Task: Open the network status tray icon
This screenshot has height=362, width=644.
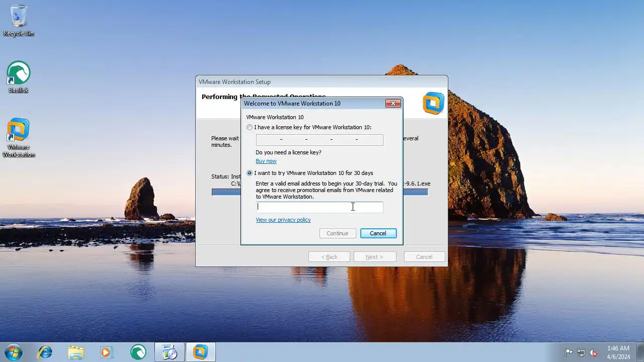Action: [581, 352]
